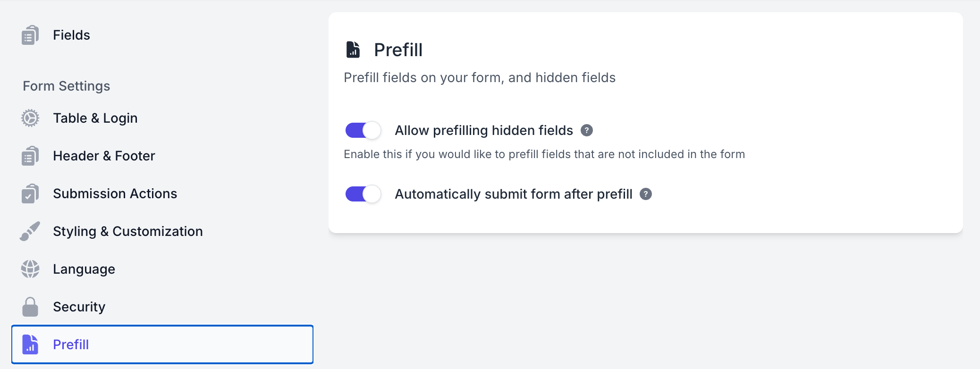Image resolution: width=980 pixels, height=369 pixels.
Task: Click the Styling & Customization paintbrush icon
Action: 30,231
